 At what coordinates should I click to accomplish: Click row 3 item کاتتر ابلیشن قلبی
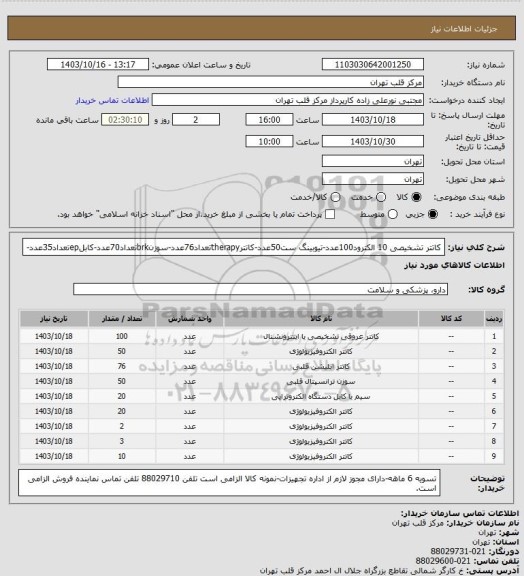click(321, 366)
